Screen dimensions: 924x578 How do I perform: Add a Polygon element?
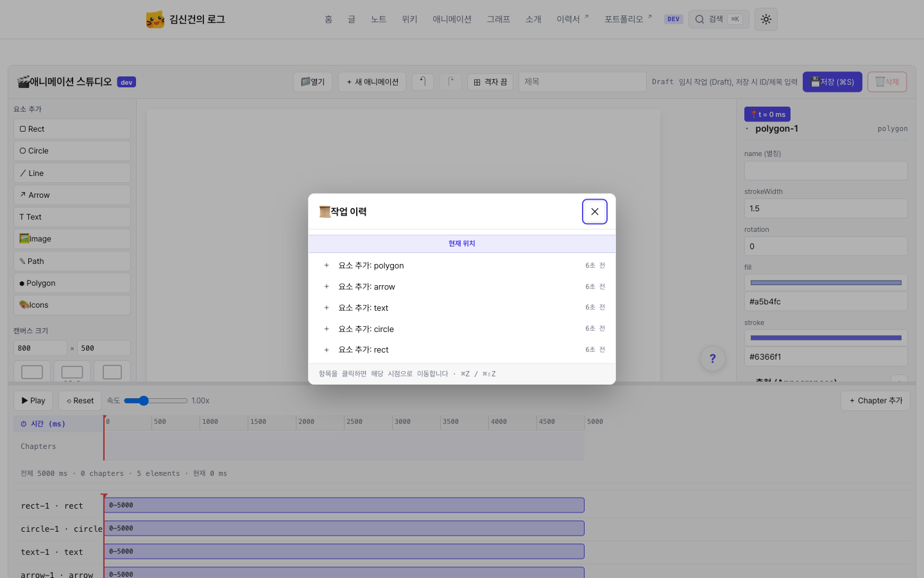pos(72,283)
